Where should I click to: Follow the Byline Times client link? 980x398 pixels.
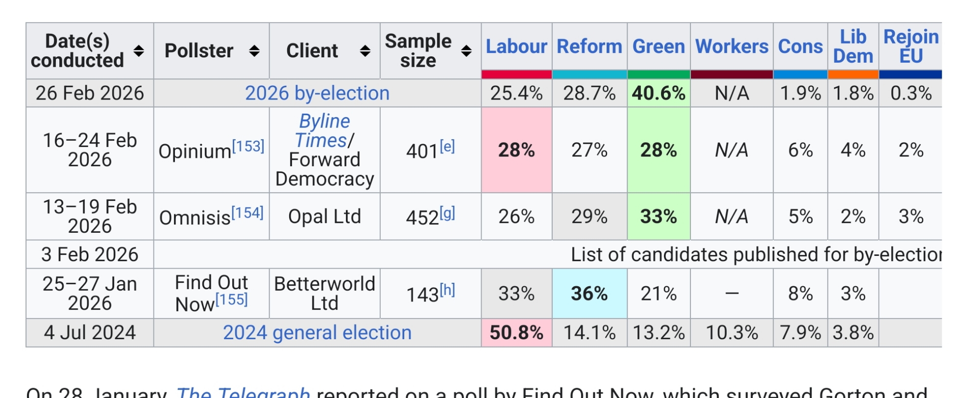(x=323, y=130)
